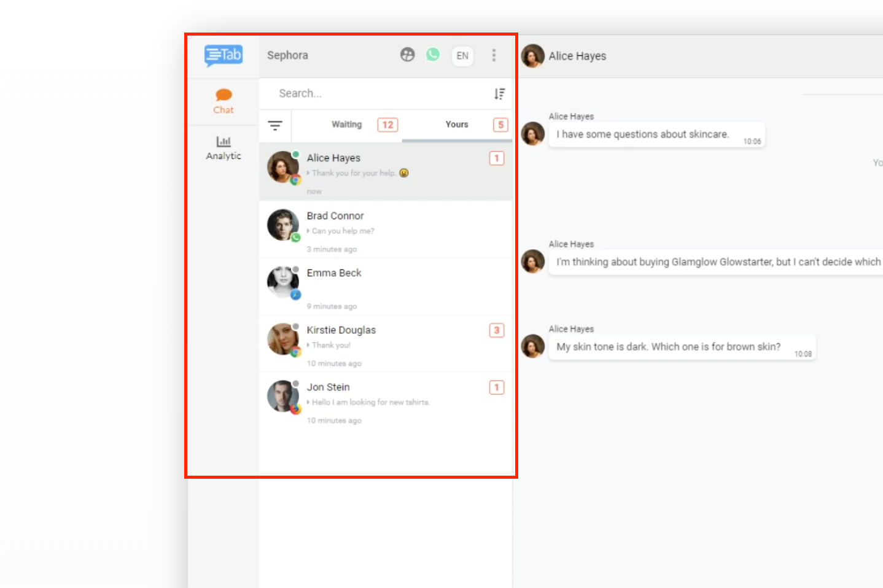Switch to the Waiting tab
The height and width of the screenshot is (588, 883).
click(x=347, y=125)
